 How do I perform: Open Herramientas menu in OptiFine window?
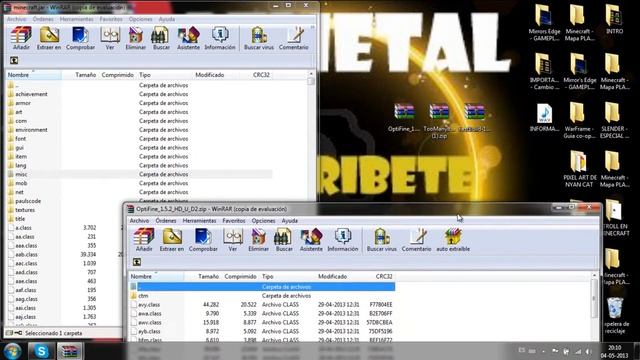click(199, 220)
